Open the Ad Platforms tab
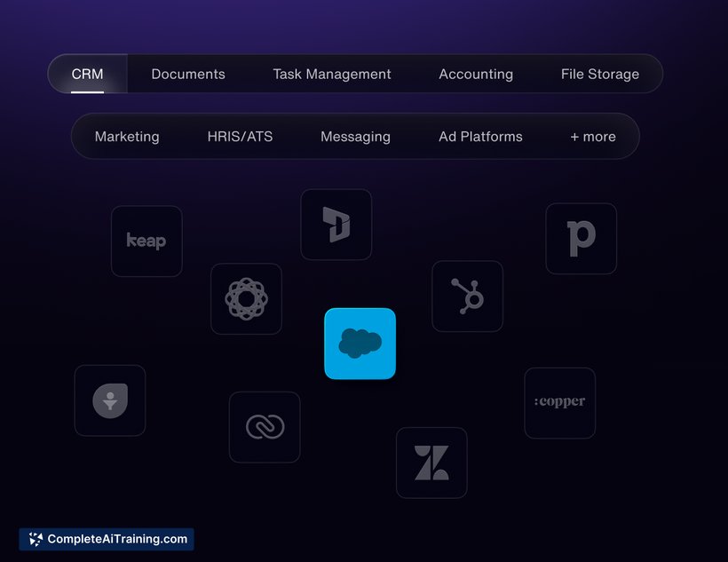Viewport: 728px width, 562px height. [x=480, y=137]
